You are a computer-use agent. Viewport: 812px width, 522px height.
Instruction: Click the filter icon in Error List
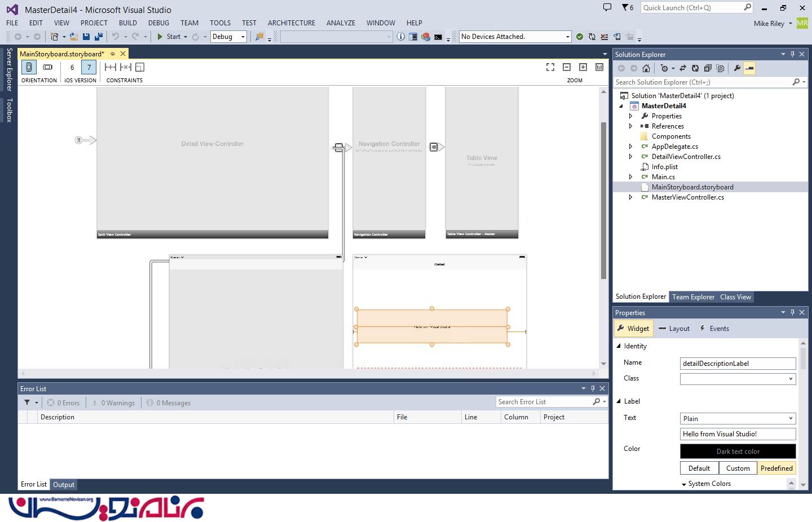click(27, 402)
